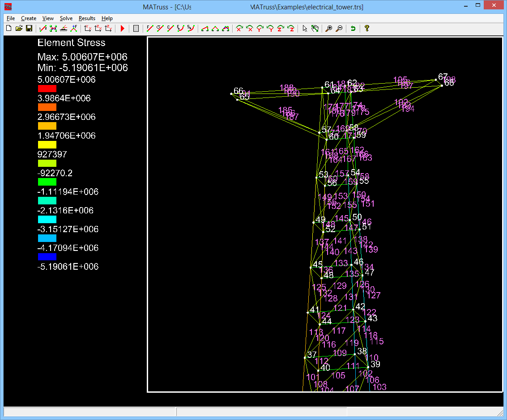The width and height of the screenshot is (507, 420).
Task: Select the supports tool icon
Action: click(64, 29)
